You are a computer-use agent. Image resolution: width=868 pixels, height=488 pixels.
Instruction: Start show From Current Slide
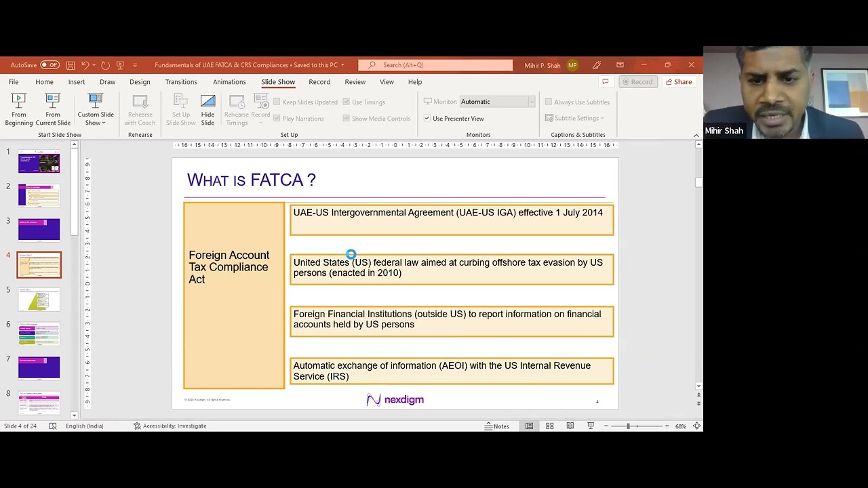[53, 109]
